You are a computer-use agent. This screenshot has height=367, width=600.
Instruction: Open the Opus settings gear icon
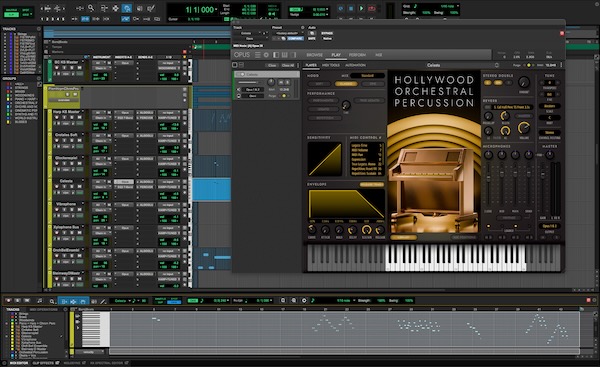[x=266, y=55]
